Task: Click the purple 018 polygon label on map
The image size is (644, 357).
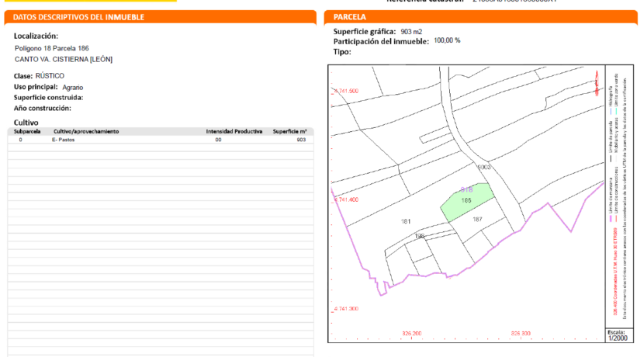Action: point(466,190)
